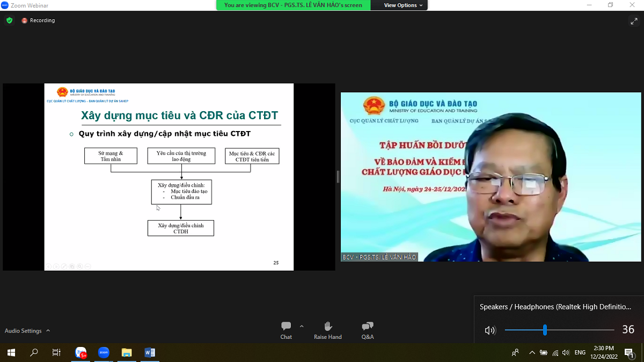Open the Windows Start menu
Image resolution: width=644 pixels, height=362 pixels.
(x=11, y=353)
